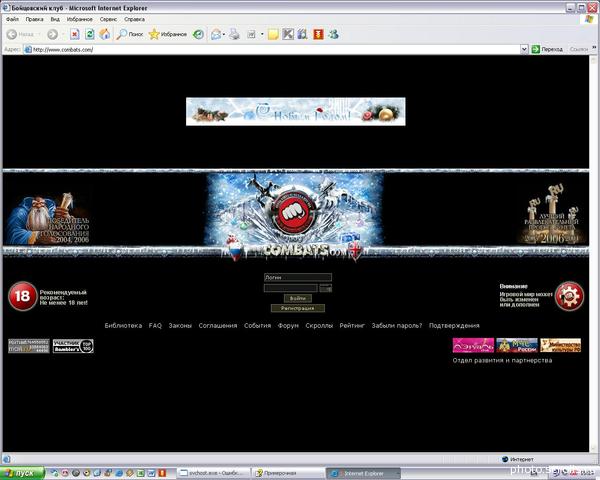Screen dimensions: 600x480
Task: Open Search (Поиск) from the magnifier icon
Action: click(130, 34)
